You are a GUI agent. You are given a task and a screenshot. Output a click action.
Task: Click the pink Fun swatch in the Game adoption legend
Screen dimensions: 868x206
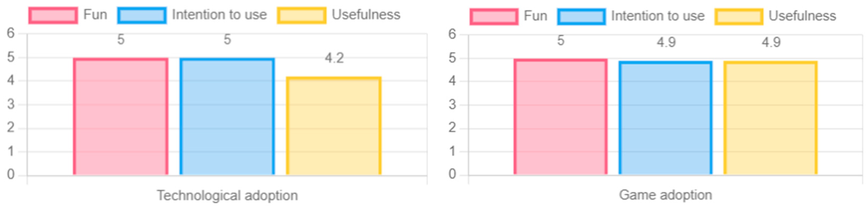pos(494,17)
